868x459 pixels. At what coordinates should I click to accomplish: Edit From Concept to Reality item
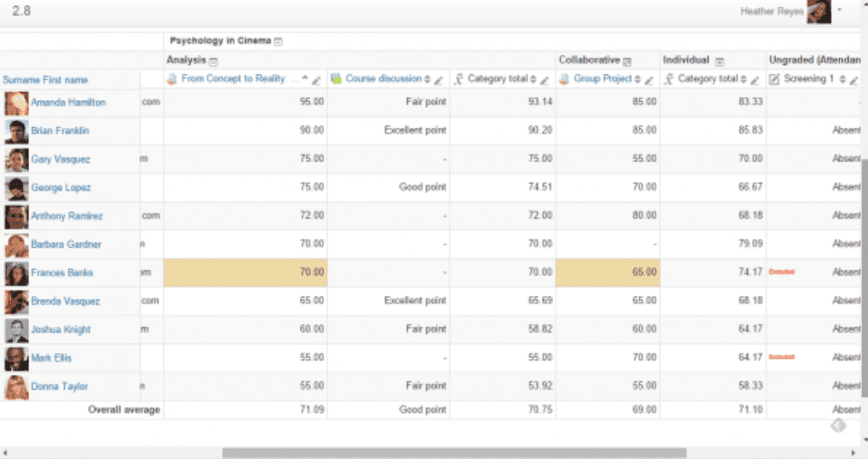click(x=316, y=80)
